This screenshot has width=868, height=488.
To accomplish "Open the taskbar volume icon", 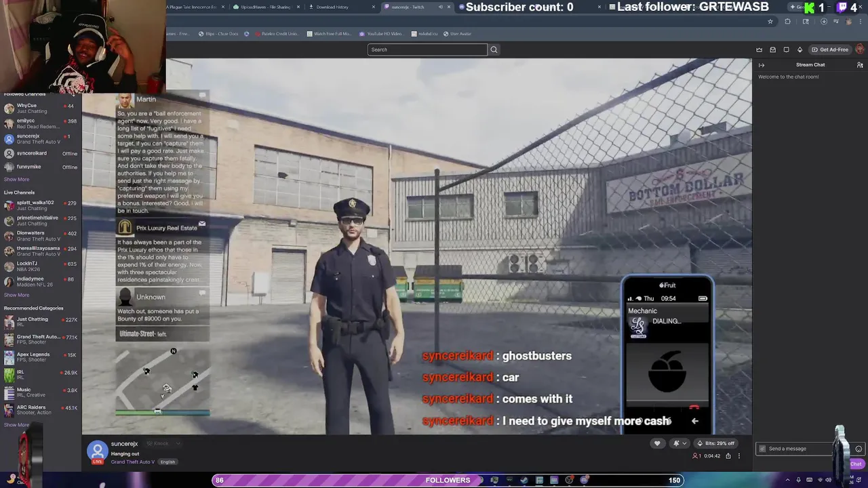I will [829, 480].
